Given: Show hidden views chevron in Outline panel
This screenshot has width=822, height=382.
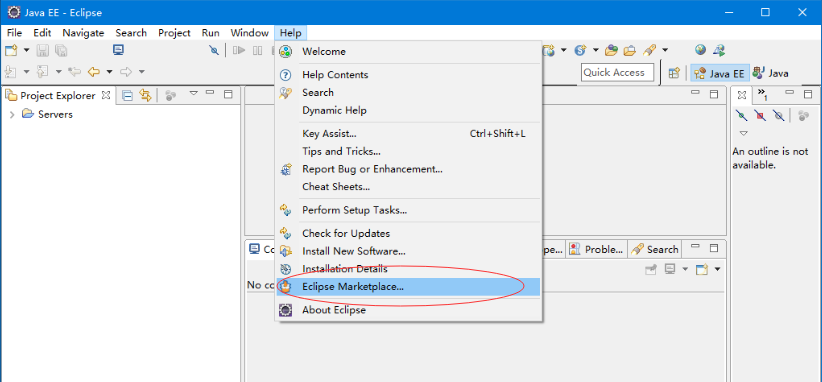Looking at the screenshot, I should click(x=763, y=95).
